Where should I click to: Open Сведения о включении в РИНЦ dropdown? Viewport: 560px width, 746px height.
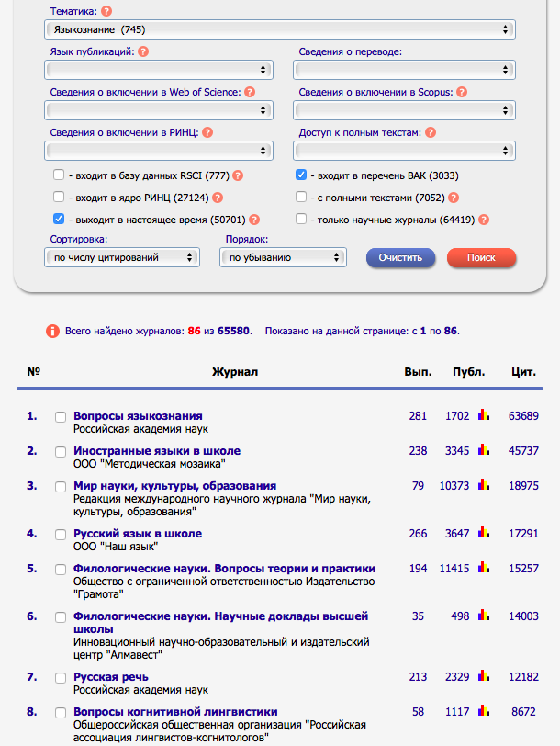(x=159, y=151)
